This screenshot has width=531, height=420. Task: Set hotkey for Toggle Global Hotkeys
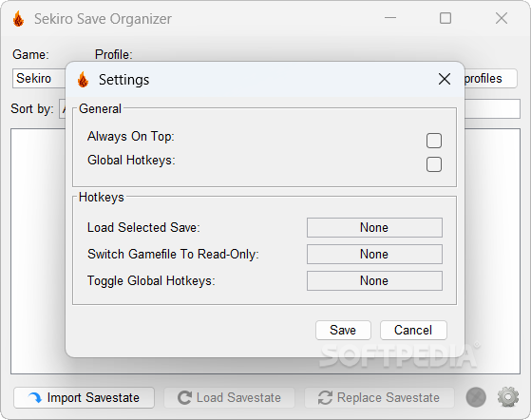tap(374, 280)
